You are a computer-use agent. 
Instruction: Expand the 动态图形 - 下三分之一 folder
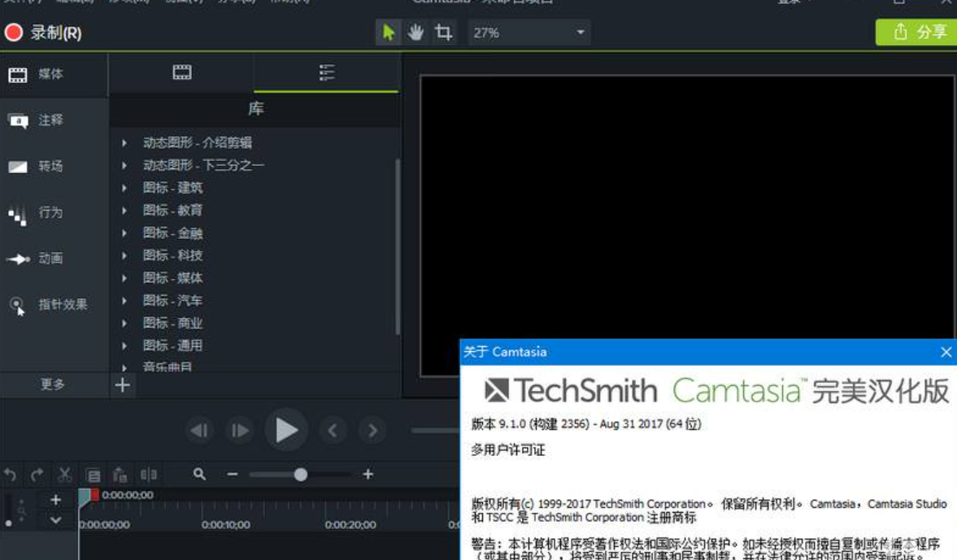[124, 165]
